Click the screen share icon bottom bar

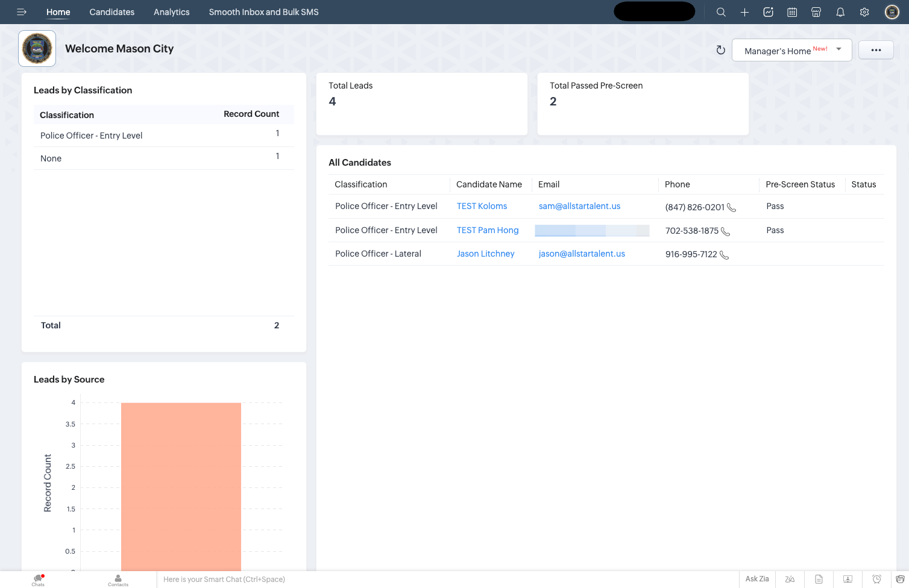pos(848,579)
